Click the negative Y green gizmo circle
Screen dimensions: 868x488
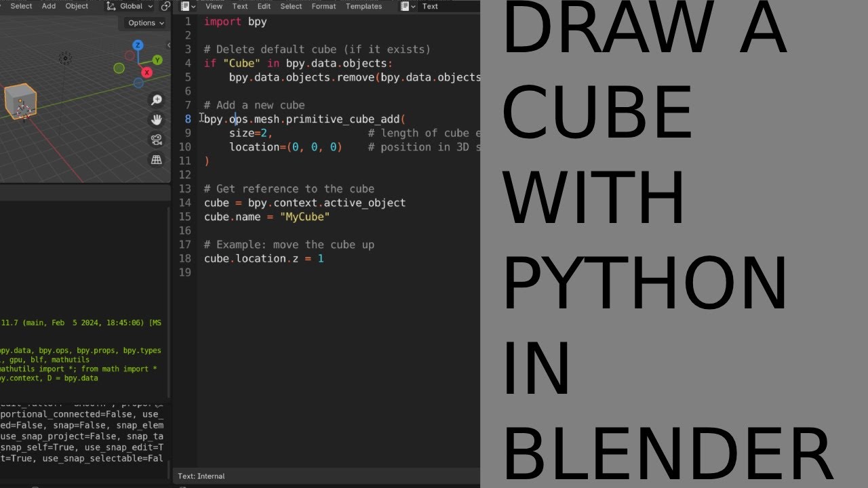(119, 68)
